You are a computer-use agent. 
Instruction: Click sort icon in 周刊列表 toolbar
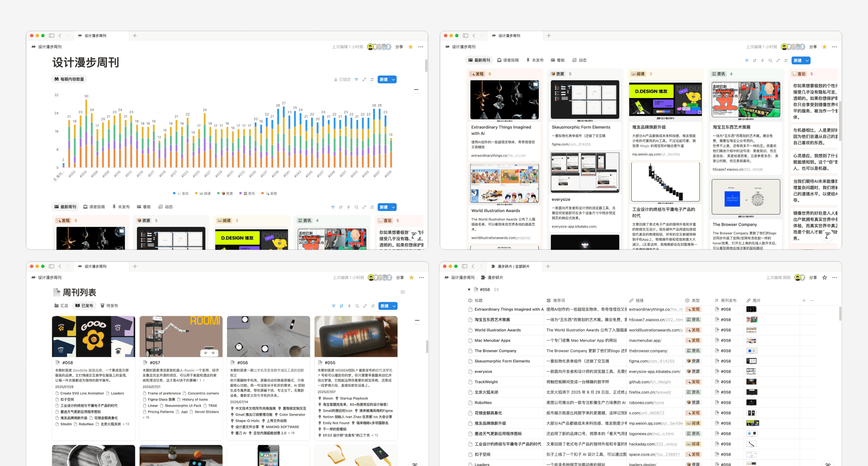(341, 306)
